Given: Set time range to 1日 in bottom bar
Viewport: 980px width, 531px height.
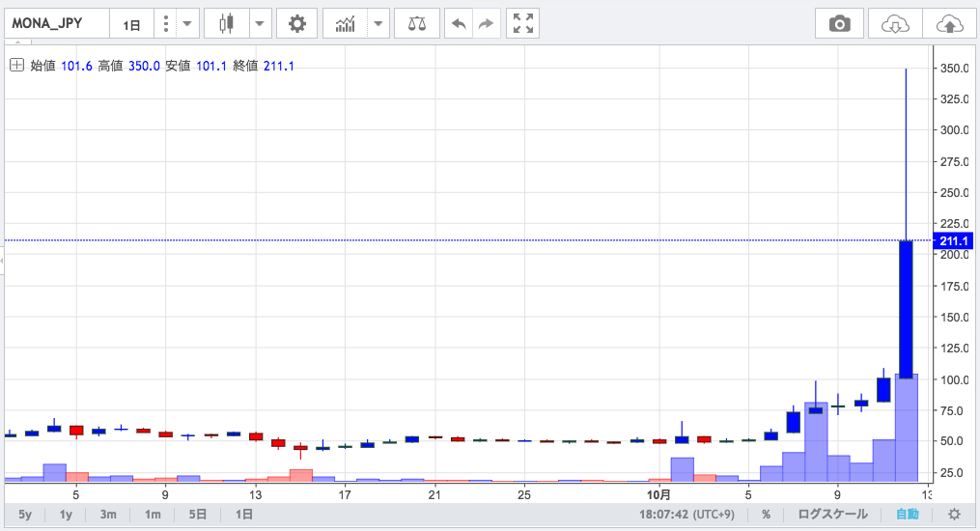Looking at the screenshot, I should click(x=244, y=515).
